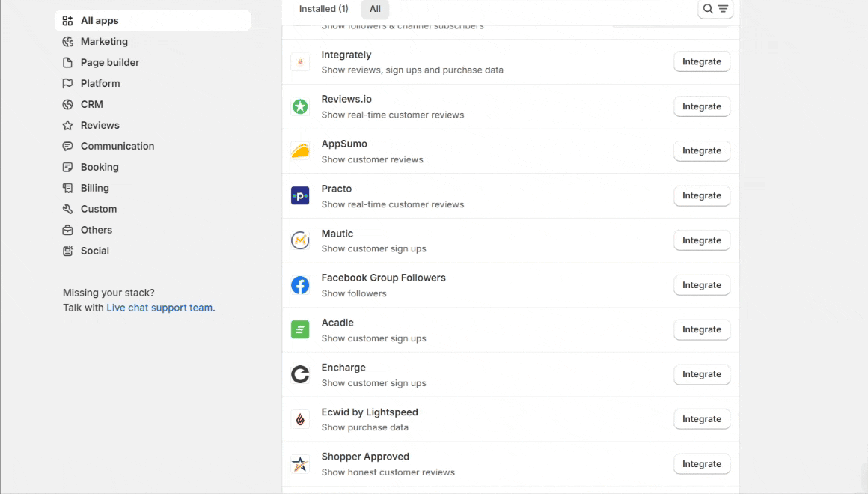Click the CRM globe icon
The image size is (868, 494).
pyautogui.click(x=67, y=104)
